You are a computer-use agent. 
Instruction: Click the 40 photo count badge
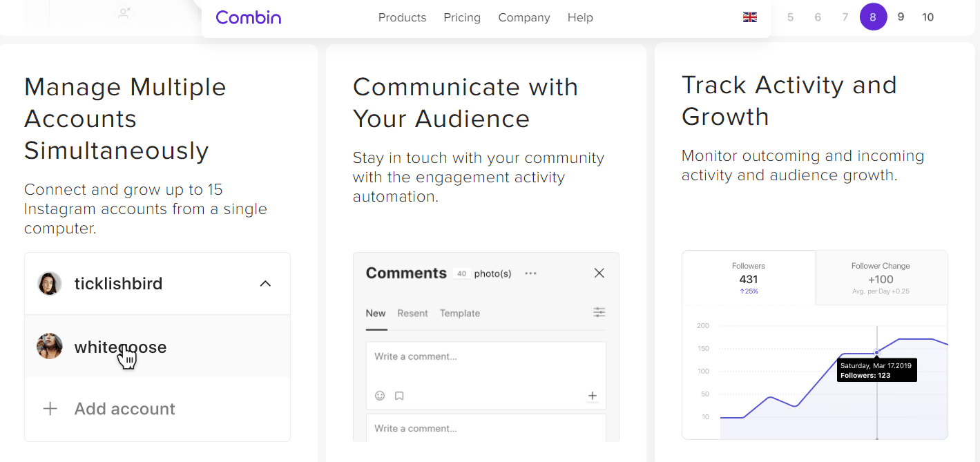(x=462, y=273)
